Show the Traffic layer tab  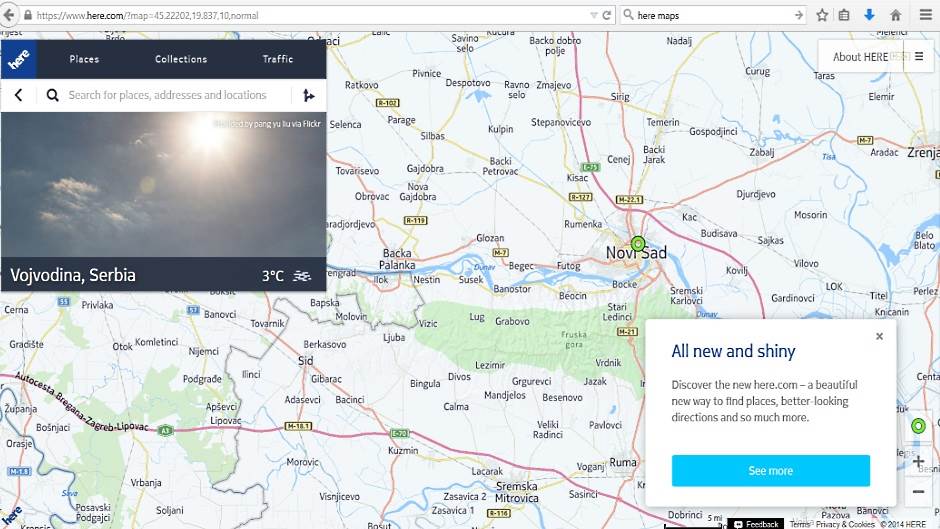[278, 59]
